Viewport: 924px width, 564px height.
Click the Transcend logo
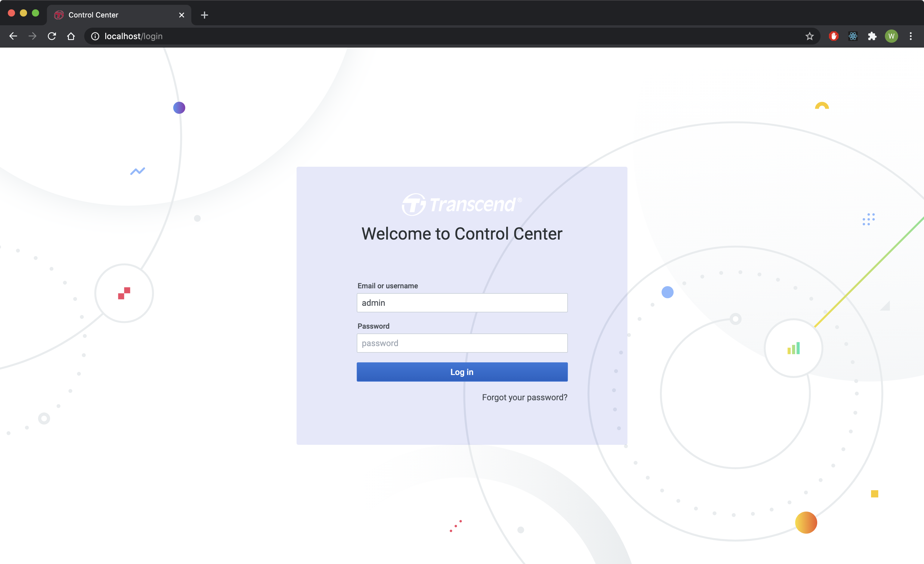pos(462,205)
